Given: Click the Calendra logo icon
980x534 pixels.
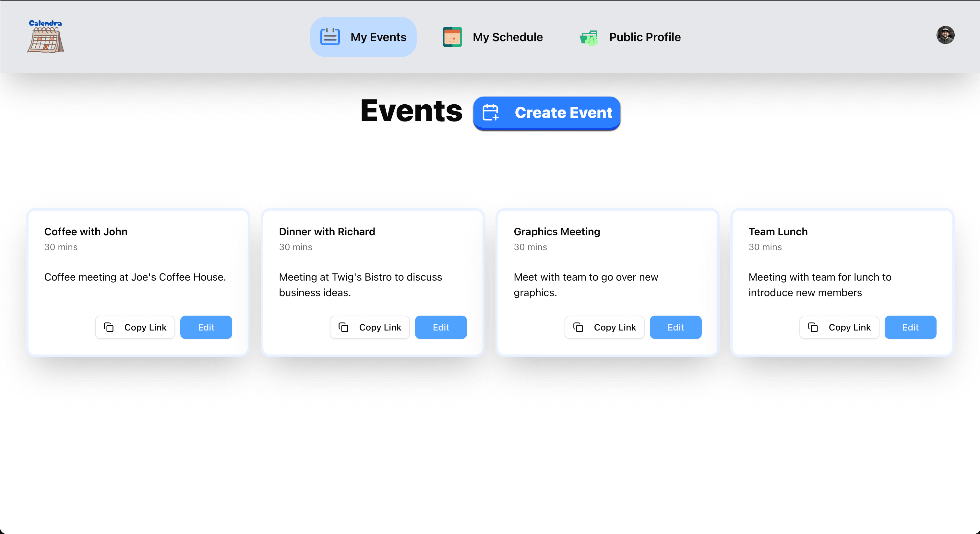Looking at the screenshot, I should [46, 37].
